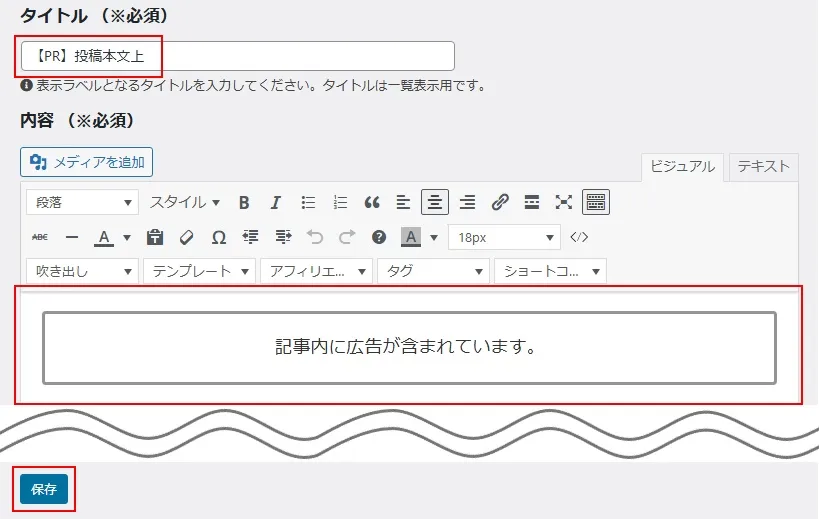819x519 pixels.
Task: Insert a blockquote
Action: click(x=372, y=202)
